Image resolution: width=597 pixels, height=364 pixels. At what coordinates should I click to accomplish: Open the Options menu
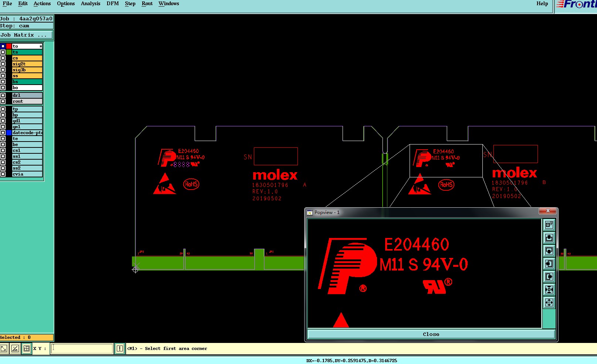tap(66, 4)
